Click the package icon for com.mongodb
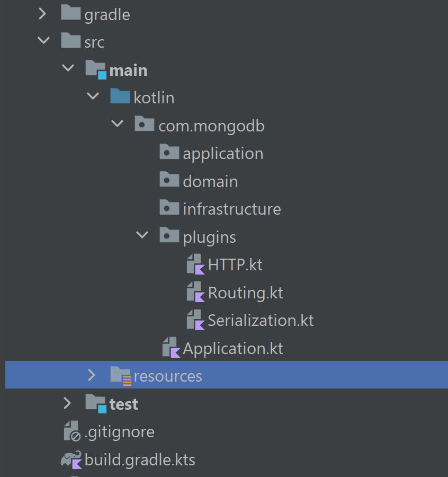 click(x=144, y=124)
